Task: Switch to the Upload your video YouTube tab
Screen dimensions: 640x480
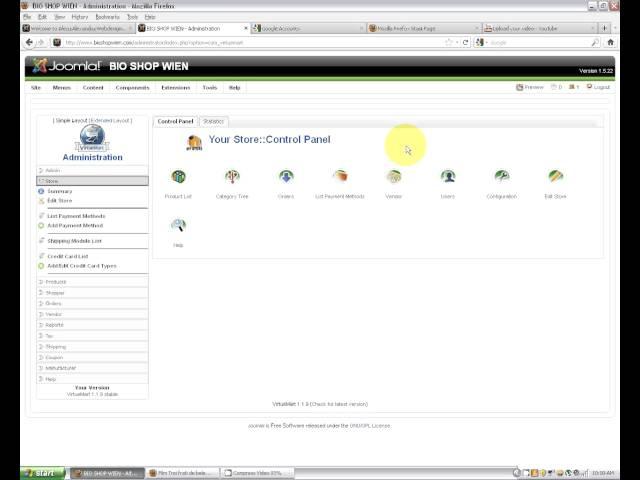Action: pos(539,28)
